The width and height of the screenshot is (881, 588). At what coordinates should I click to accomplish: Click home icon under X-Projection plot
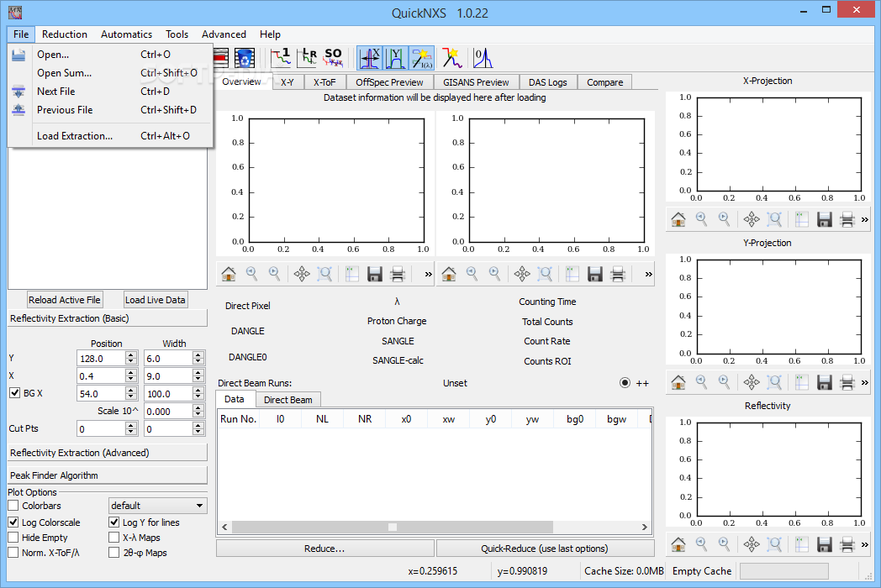[678, 219]
